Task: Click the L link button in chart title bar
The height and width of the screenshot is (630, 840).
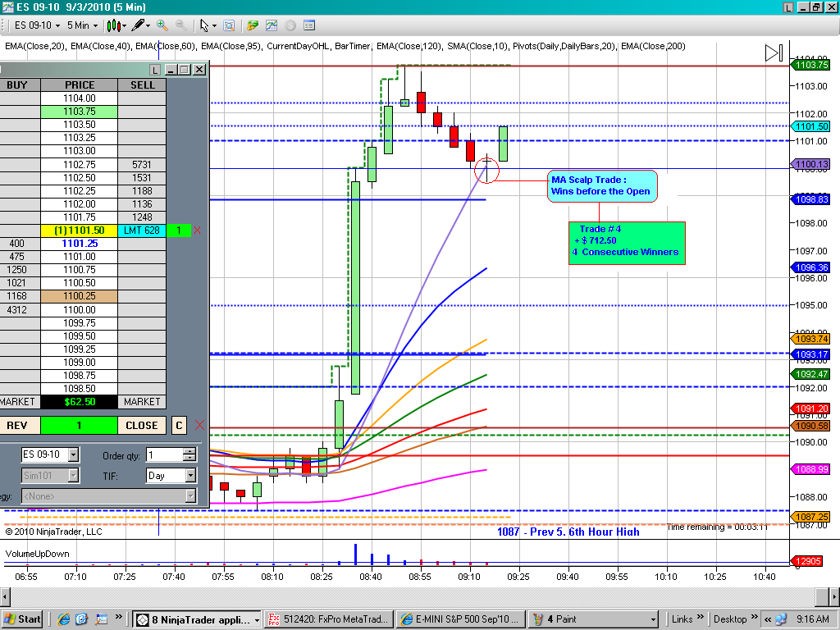Action: pyautogui.click(x=788, y=7)
